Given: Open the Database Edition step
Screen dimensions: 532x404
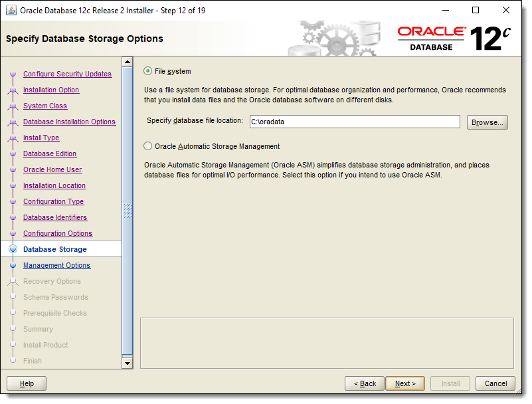Looking at the screenshot, I should (50, 153).
